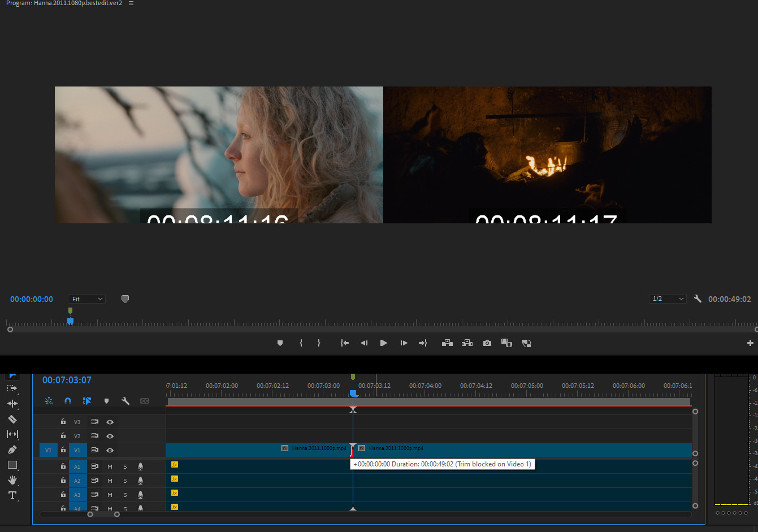The image size is (758, 532).
Task: Open Program monitor settings wrench menu
Action: coord(698,299)
